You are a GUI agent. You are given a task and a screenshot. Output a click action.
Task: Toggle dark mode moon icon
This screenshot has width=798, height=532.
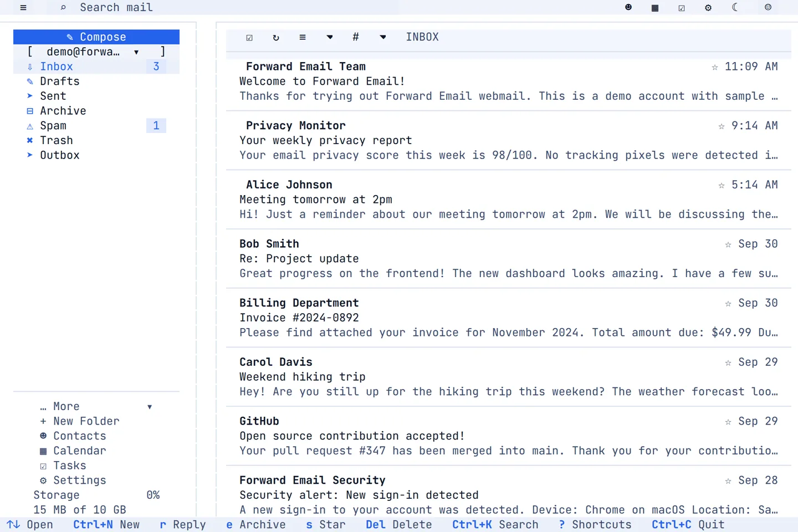click(x=735, y=8)
